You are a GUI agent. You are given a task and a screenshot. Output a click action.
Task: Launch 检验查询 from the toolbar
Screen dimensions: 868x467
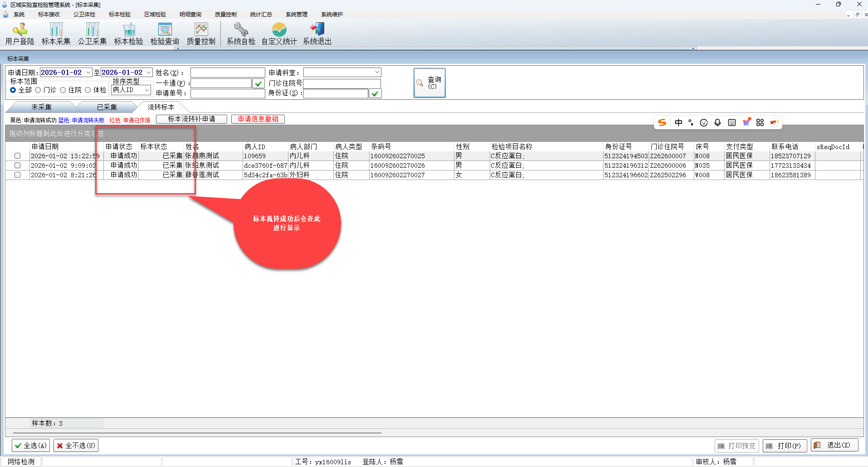click(x=165, y=30)
